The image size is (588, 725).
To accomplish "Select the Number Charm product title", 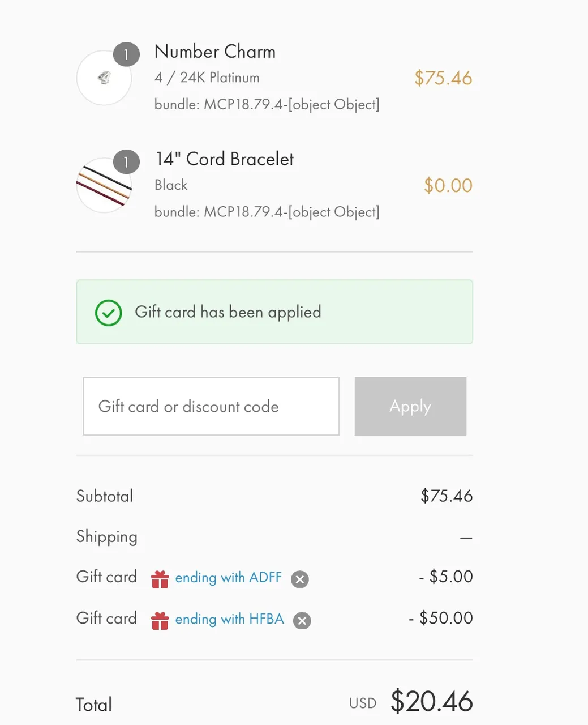I will coord(215,52).
